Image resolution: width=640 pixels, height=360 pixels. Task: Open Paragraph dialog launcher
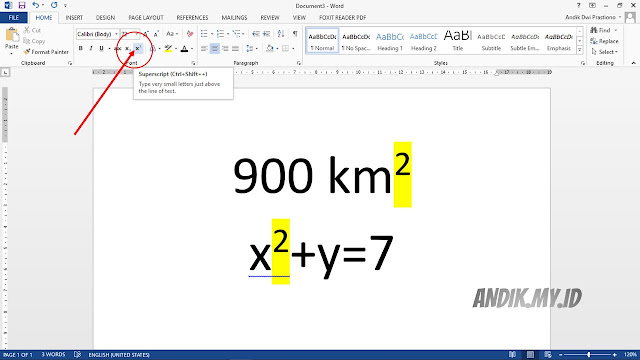(299, 63)
